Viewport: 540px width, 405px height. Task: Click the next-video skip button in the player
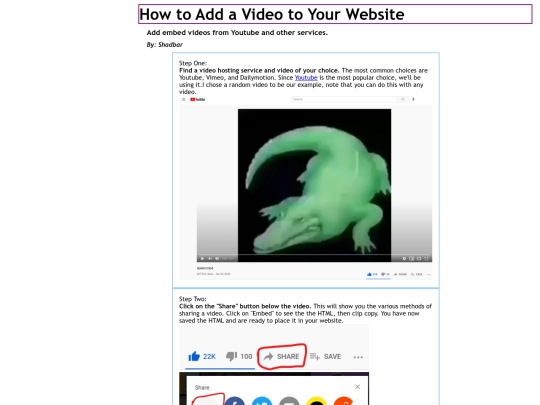pyautogui.click(x=210, y=258)
